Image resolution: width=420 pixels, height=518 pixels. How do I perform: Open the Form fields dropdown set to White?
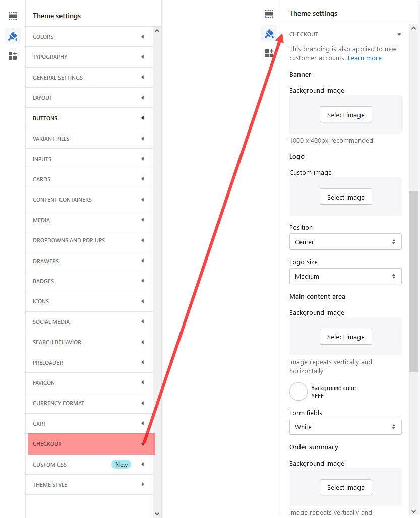345,427
